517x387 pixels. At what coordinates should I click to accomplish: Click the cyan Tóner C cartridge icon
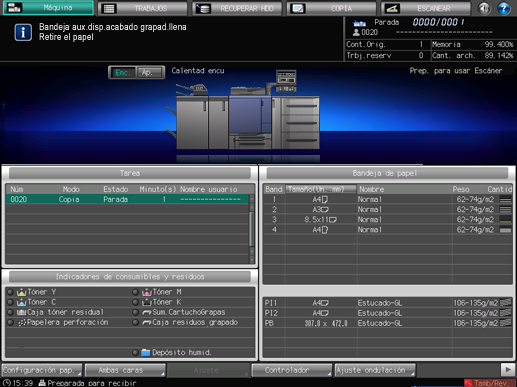point(22,302)
